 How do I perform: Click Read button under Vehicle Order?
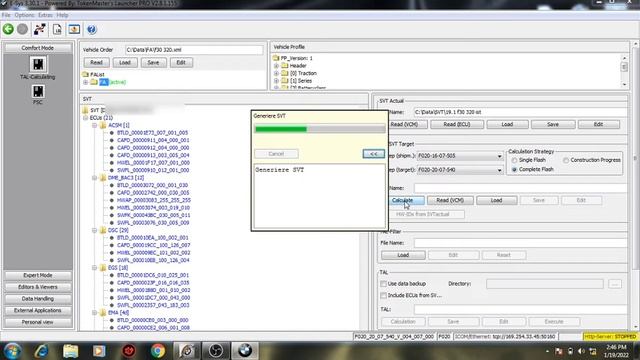click(x=96, y=62)
